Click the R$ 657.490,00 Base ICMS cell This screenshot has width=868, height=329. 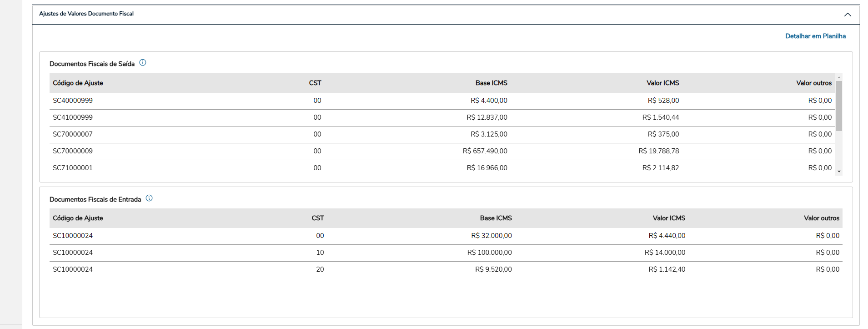485,151
